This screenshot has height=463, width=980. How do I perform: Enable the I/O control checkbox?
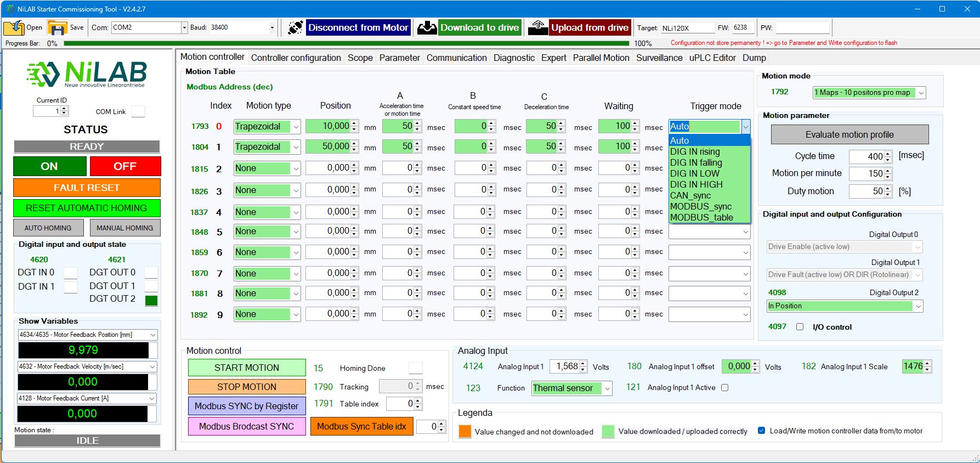pos(800,327)
